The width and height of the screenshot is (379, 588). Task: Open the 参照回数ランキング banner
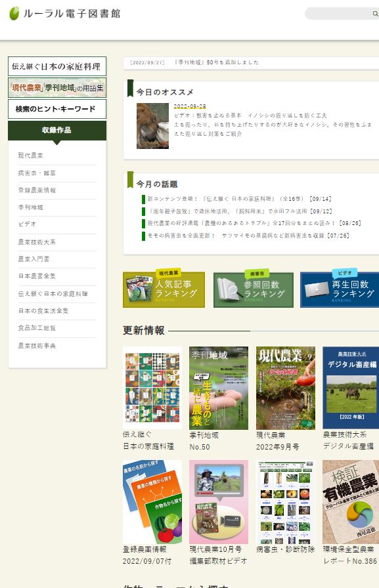[x=254, y=289]
